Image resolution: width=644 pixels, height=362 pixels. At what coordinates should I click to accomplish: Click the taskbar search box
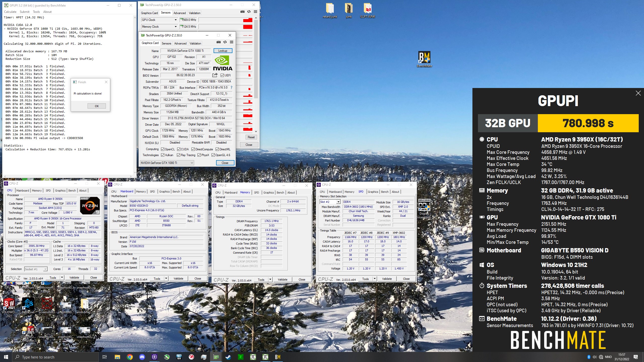pos(55,357)
